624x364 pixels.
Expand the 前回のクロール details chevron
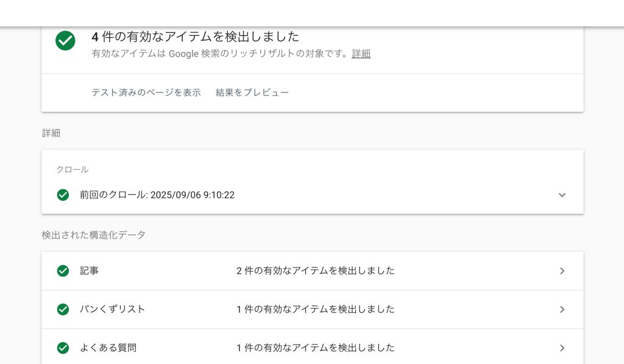tap(562, 195)
